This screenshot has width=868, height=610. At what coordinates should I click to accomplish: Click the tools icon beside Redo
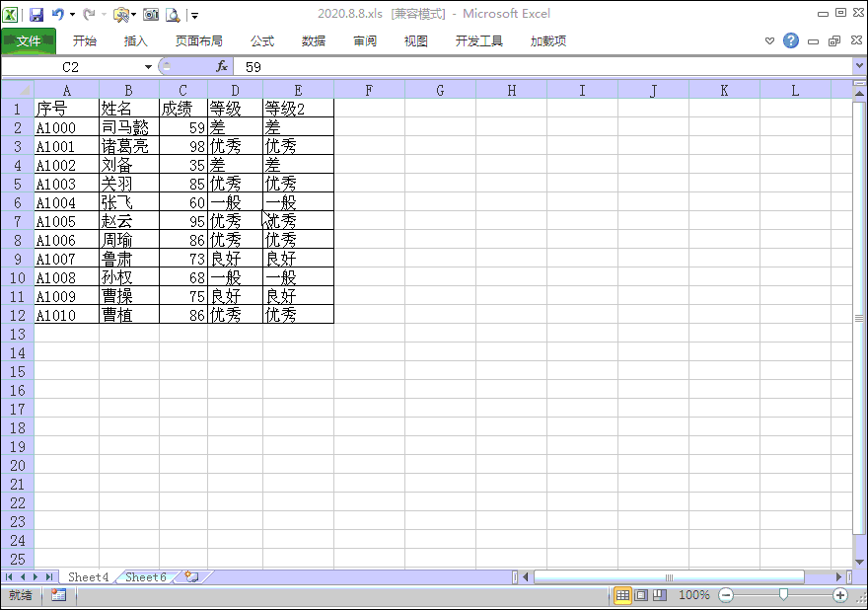click(120, 15)
